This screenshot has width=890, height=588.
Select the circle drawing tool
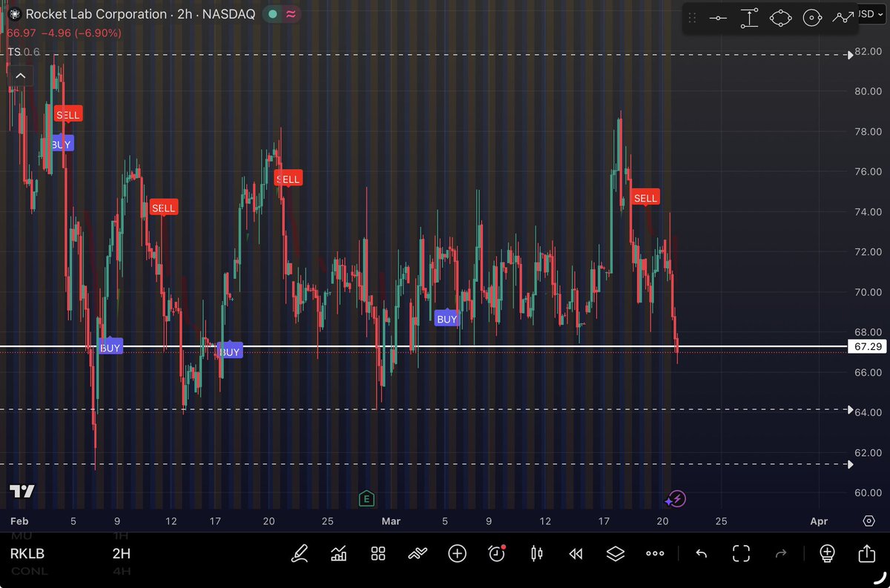click(x=813, y=18)
